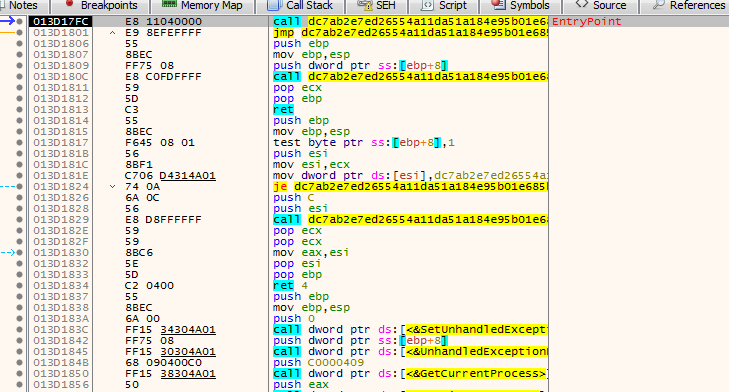Click the 'push C0000409' instruction
The height and width of the screenshot is (392, 729).
coord(318,363)
